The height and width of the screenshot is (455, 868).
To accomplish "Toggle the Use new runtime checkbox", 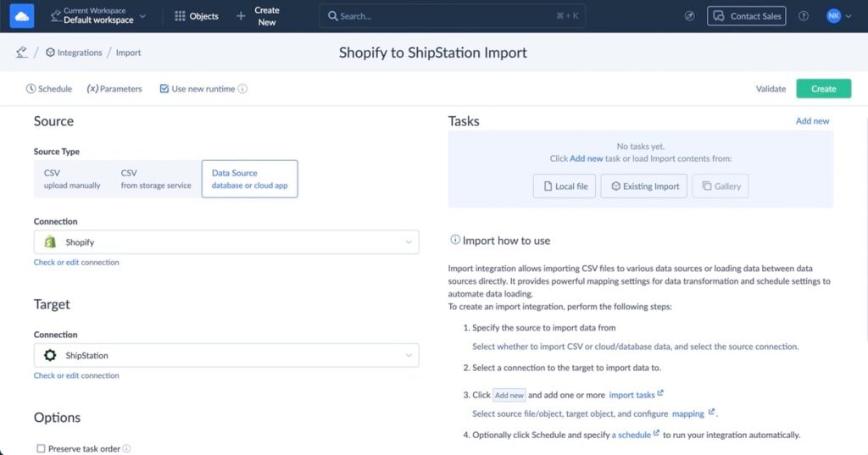I will point(164,89).
